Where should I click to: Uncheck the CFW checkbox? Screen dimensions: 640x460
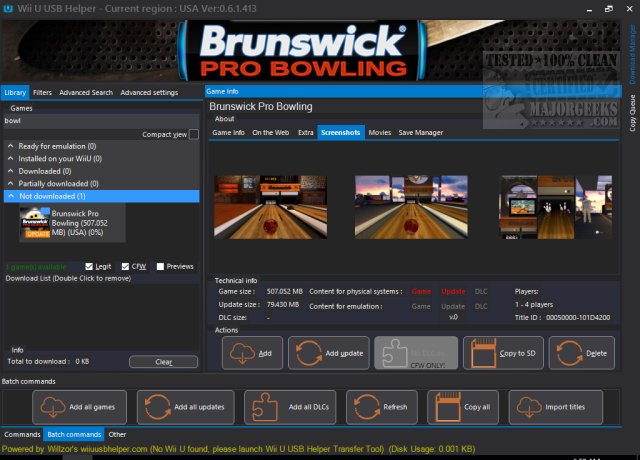pos(125,267)
